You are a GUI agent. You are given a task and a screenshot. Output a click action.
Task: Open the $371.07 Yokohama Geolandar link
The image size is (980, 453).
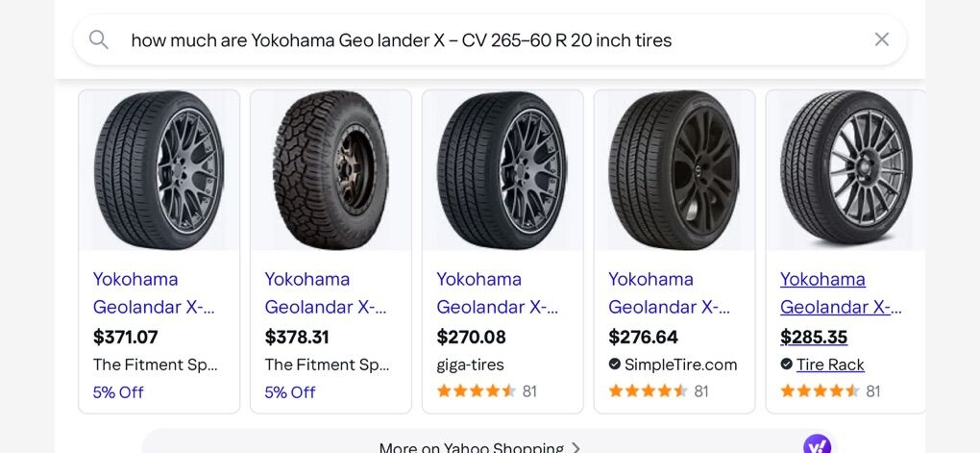click(x=154, y=292)
